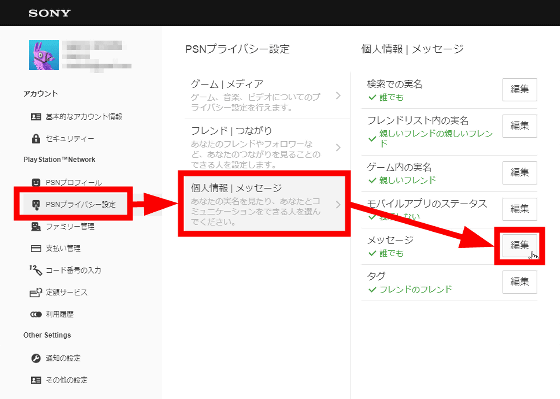Click the PSNプロフィール face icon
Screen dimensions: 560x399
click(x=36, y=183)
